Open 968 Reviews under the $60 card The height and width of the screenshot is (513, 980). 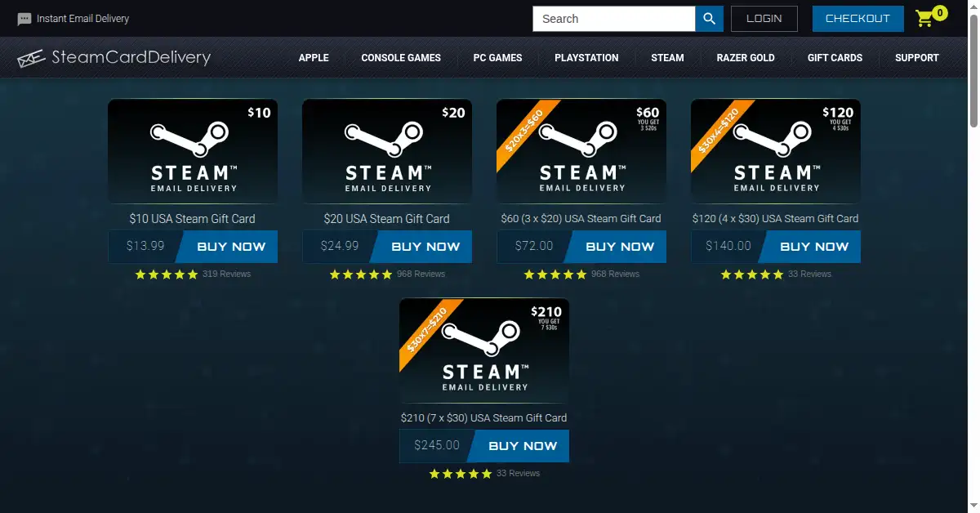tap(615, 274)
